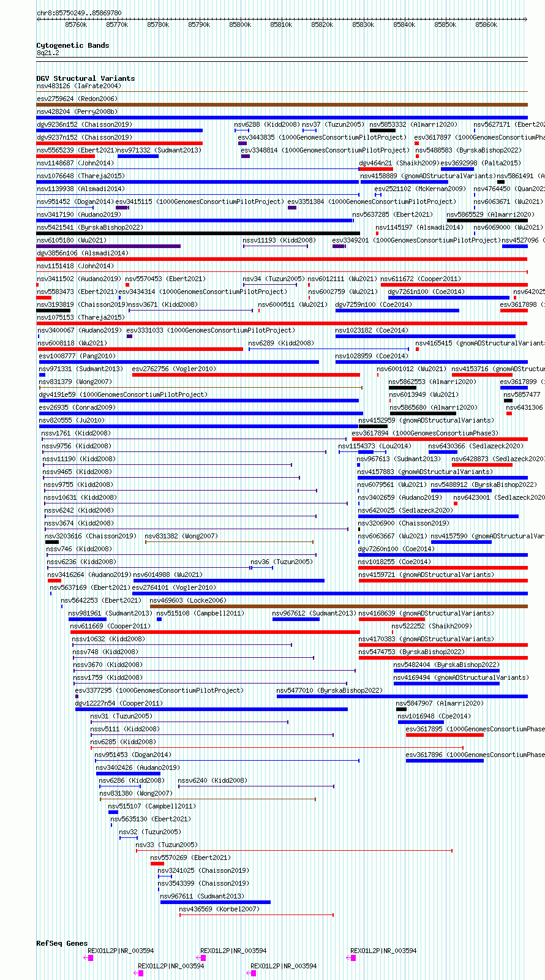Screen dimensions: 545x980
Task: Select nsv6288 (Kidd2008) label
Action: (x=267, y=125)
